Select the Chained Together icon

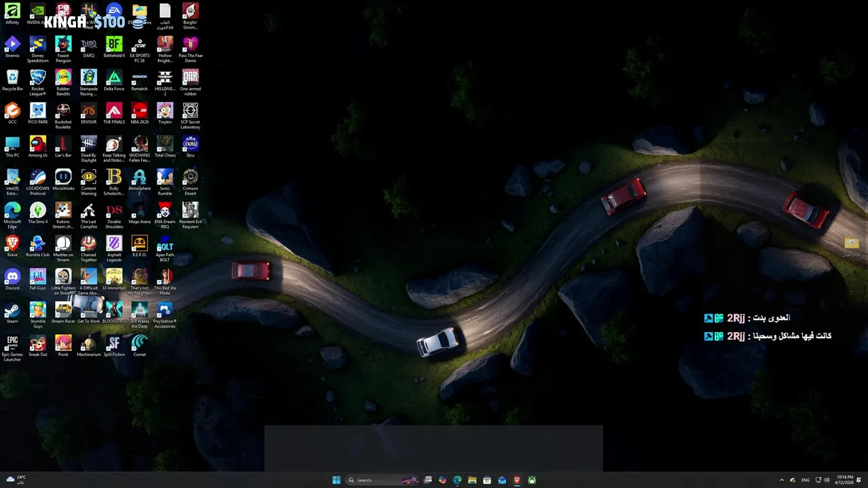click(89, 248)
